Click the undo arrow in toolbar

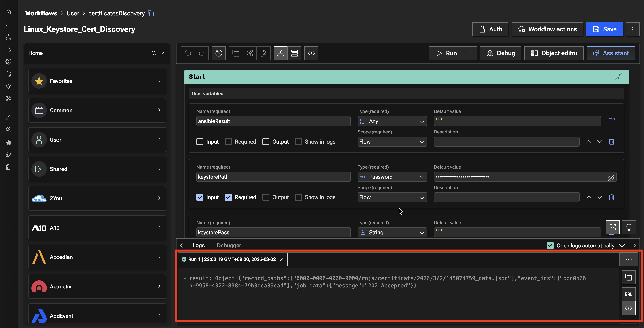click(x=188, y=53)
